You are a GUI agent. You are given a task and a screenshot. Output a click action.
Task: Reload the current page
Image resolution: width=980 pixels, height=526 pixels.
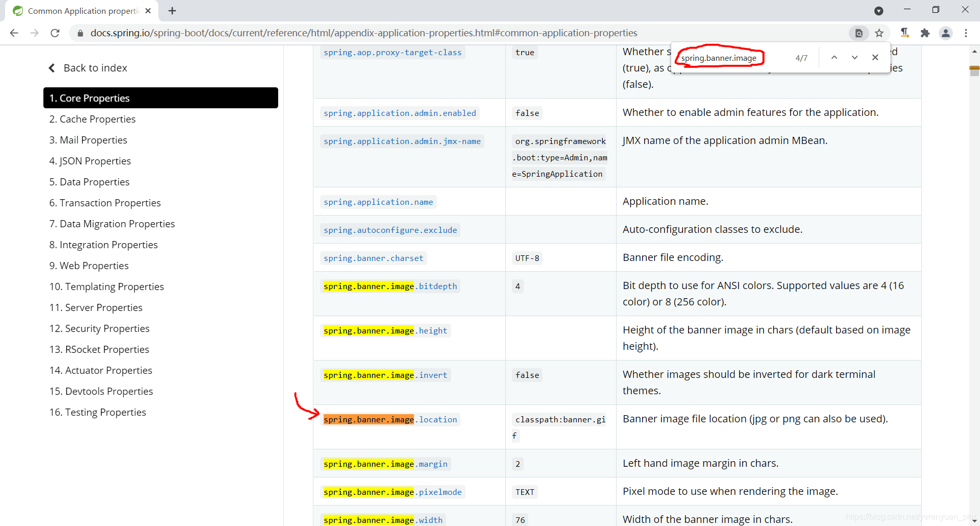[55, 33]
